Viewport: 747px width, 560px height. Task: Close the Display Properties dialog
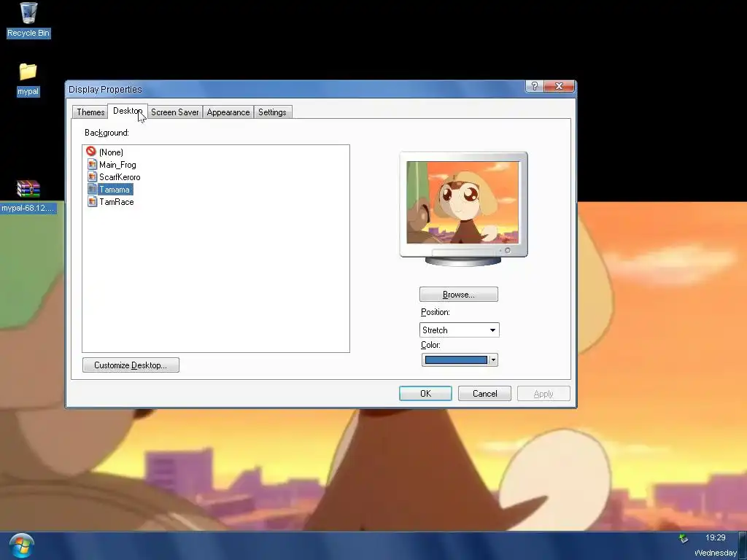pos(560,86)
